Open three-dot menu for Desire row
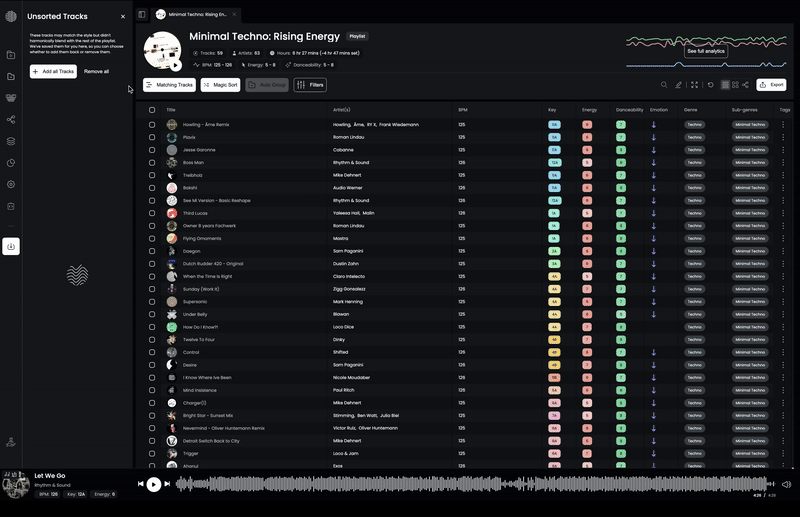Screen dimensions: 800x517 tap(783, 365)
